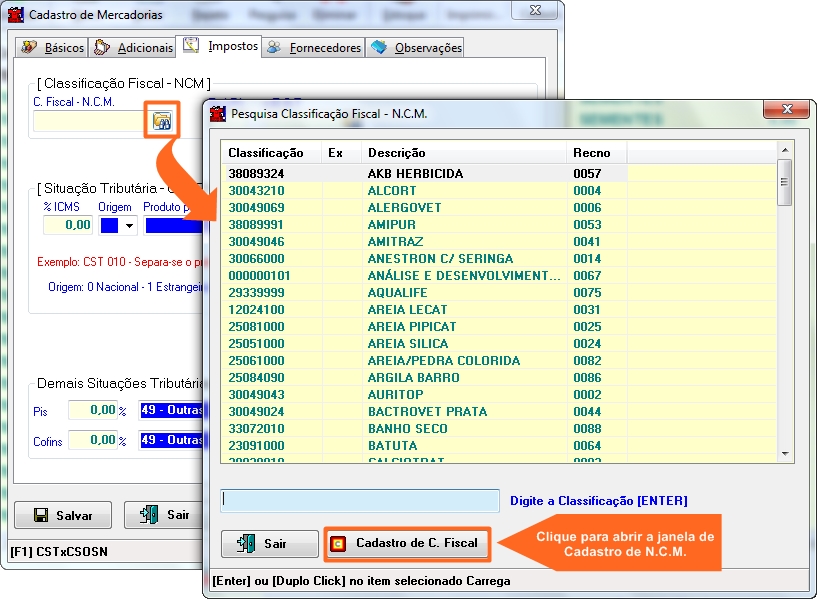817x599 pixels.
Task: Click the % ICMS value field
Action: coord(68,225)
